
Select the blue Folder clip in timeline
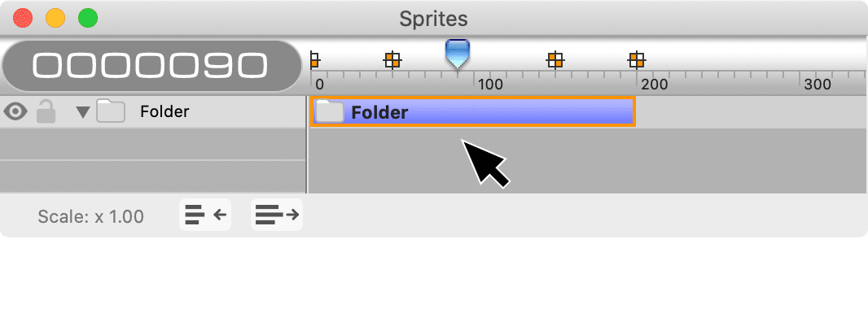click(x=473, y=111)
